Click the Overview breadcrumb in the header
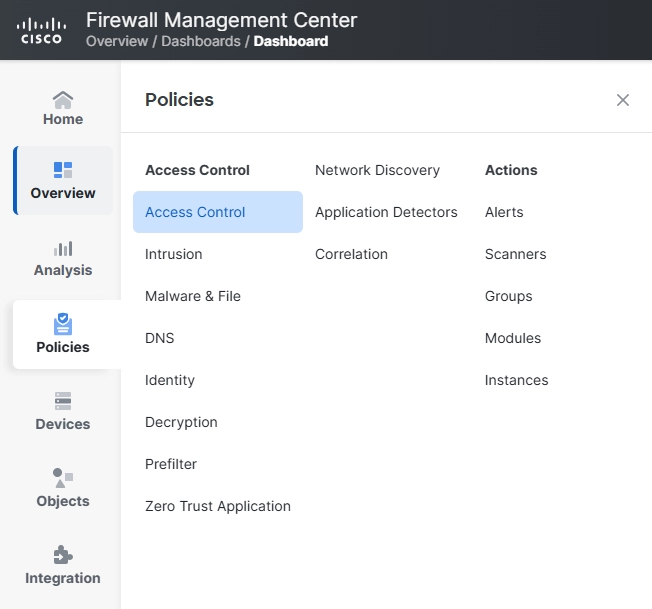Image resolution: width=652 pixels, height=609 pixels. [x=117, y=41]
